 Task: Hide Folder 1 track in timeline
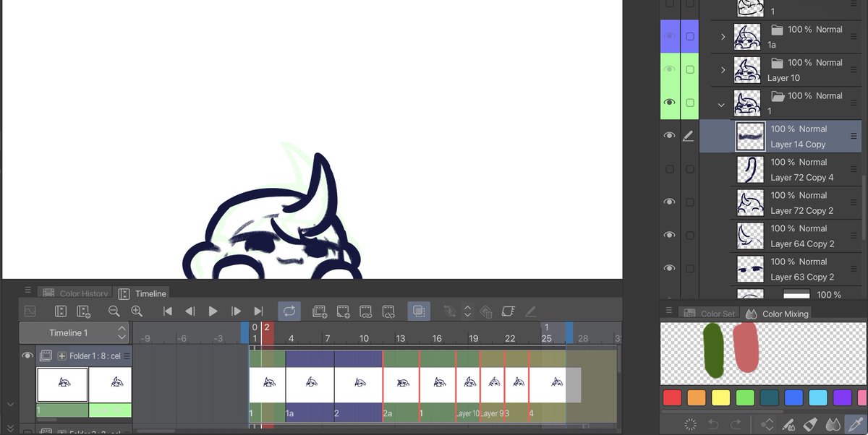click(27, 356)
